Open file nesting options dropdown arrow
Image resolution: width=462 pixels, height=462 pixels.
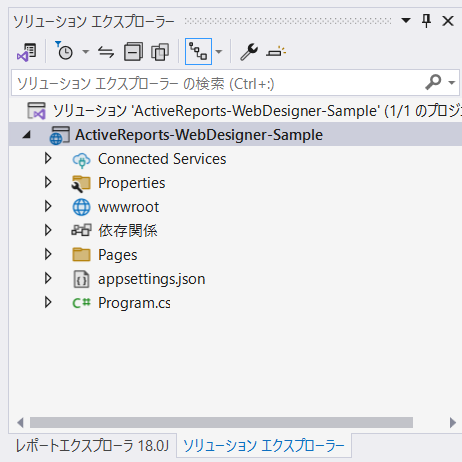(x=219, y=52)
